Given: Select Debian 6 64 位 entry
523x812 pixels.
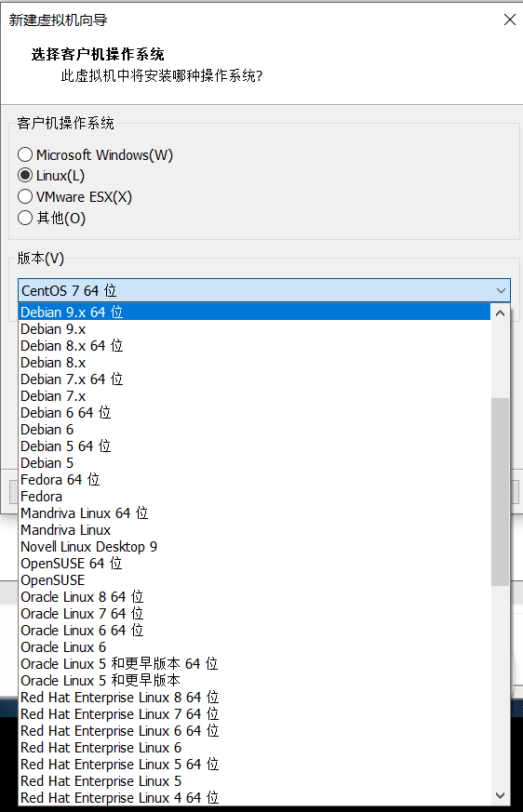Looking at the screenshot, I should click(x=254, y=413).
